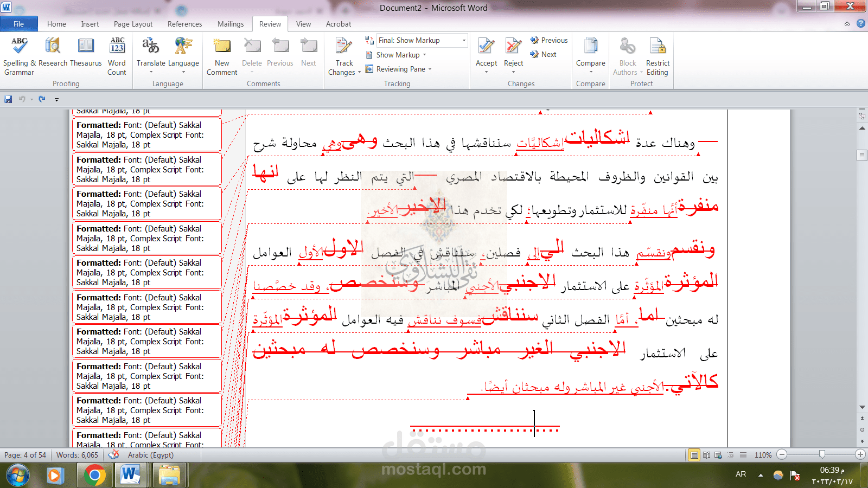868x488 pixels.
Task: Open the Page Layout tab
Action: coord(133,24)
